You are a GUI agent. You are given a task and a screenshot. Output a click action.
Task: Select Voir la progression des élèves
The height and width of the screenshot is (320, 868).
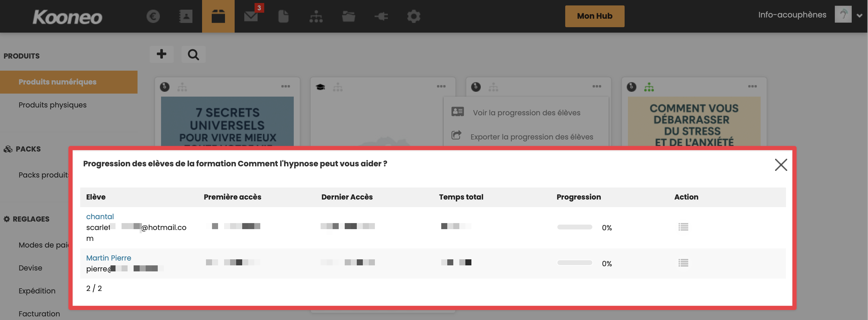pos(526,113)
